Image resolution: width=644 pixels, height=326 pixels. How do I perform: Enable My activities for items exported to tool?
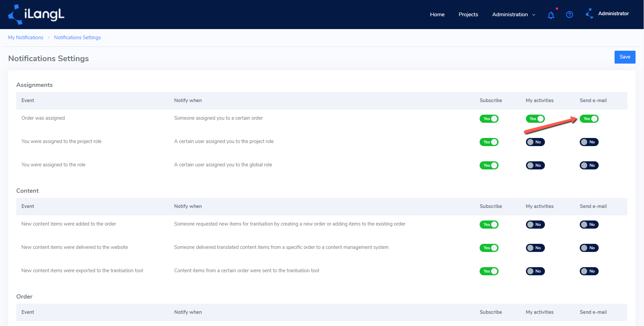point(535,271)
